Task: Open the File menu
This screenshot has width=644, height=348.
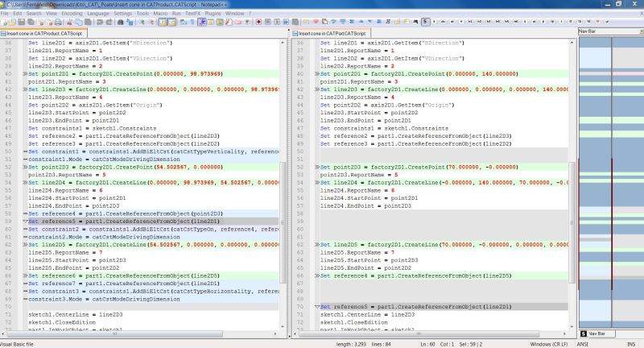Action: point(5,13)
